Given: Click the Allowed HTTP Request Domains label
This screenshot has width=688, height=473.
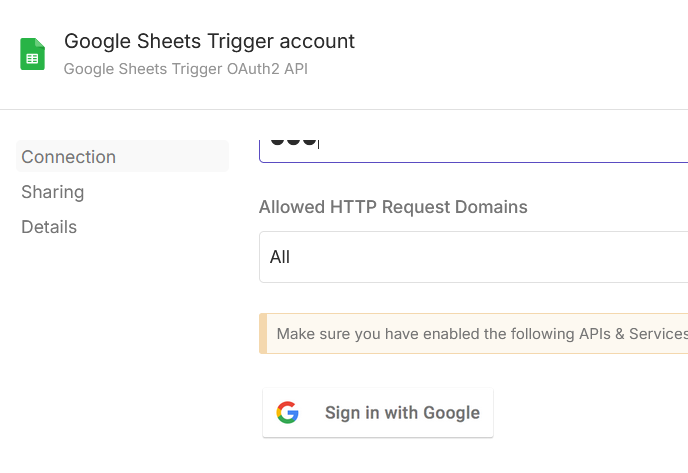Looking at the screenshot, I should [393, 207].
